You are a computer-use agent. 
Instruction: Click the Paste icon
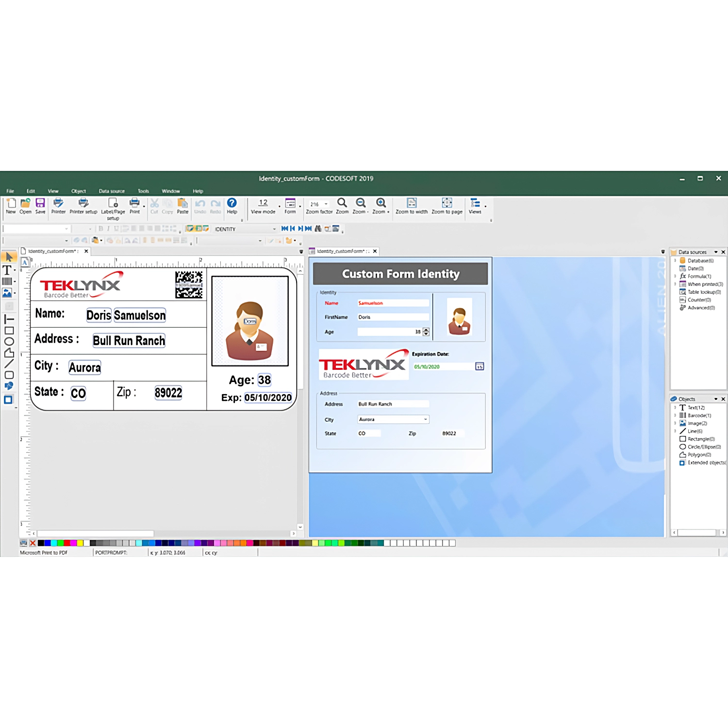(x=182, y=203)
